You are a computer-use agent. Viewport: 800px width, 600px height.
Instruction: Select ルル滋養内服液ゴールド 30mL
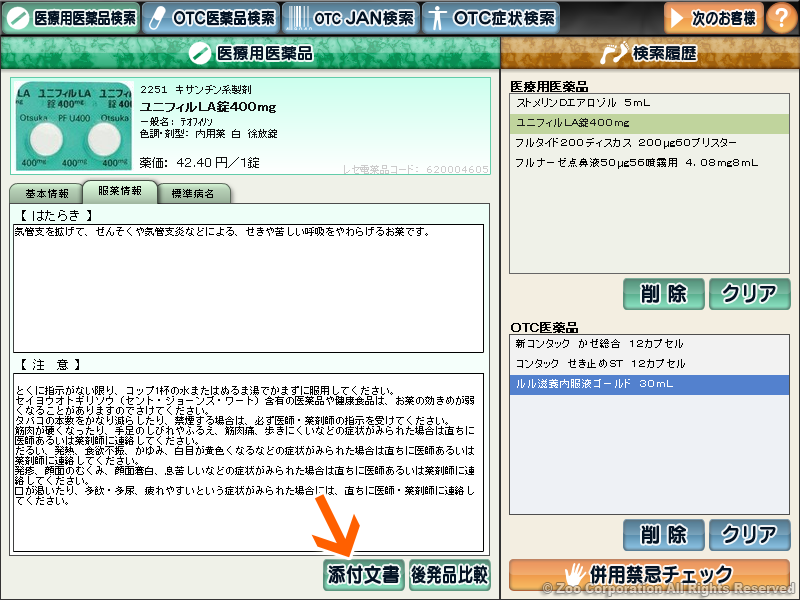pos(649,384)
